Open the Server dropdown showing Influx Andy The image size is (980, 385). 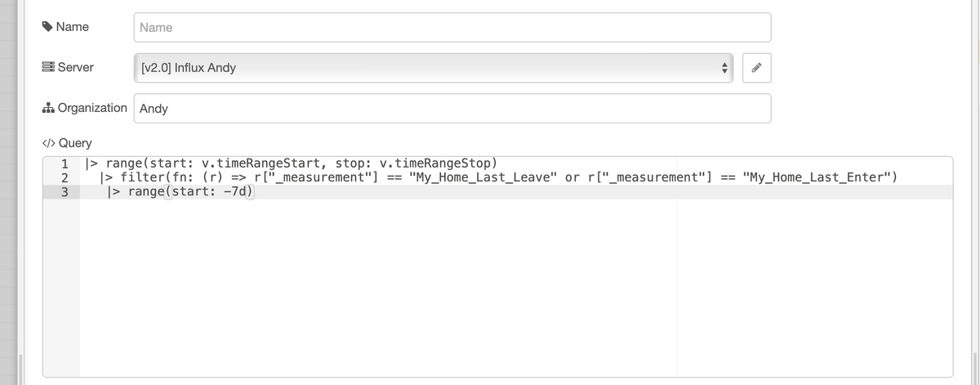pyautogui.click(x=434, y=68)
